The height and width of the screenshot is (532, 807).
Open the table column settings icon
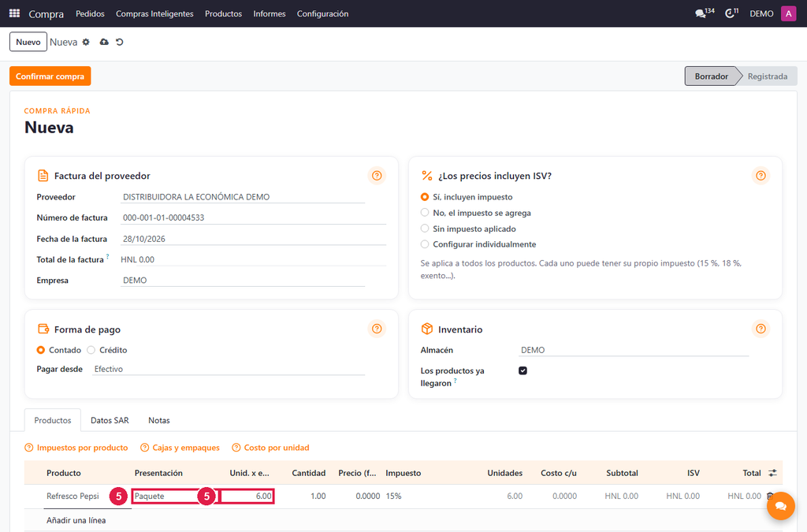[x=772, y=473]
